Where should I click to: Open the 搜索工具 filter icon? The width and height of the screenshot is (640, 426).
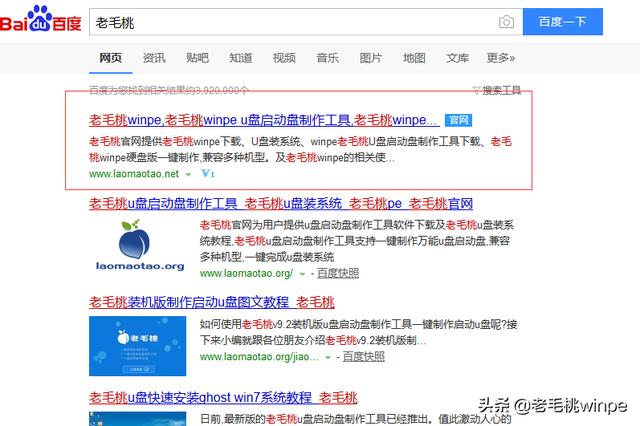(476, 90)
